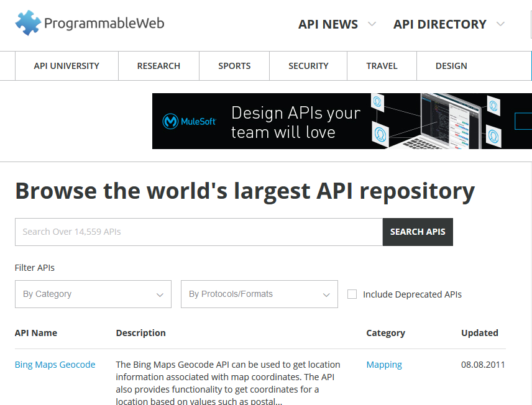Click the ProgrammableWeb site name text
The width and height of the screenshot is (532, 405).
tap(104, 24)
